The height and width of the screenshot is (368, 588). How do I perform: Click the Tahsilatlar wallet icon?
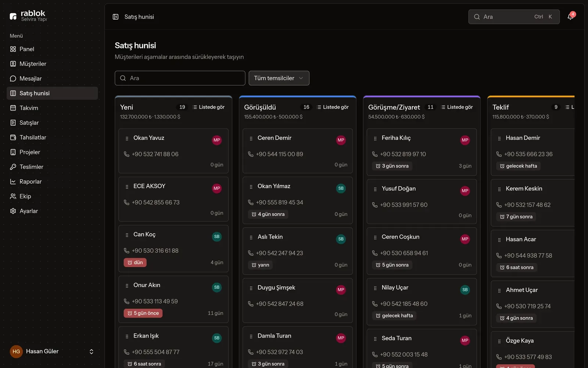pos(13,137)
